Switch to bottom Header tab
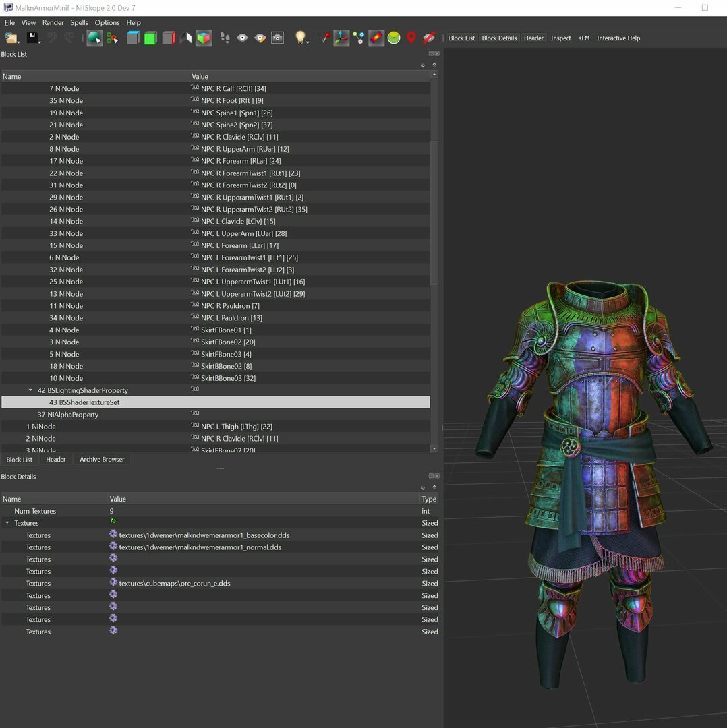The width and height of the screenshot is (727, 728). pyautogui.click(x=56, y=459)
